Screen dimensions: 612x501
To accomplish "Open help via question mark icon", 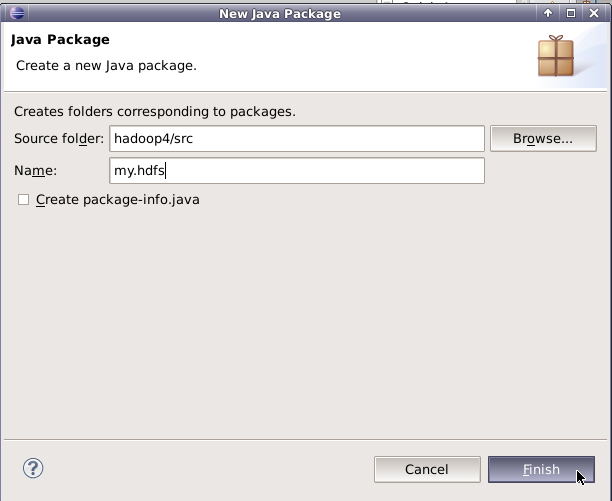I will 33,468.
